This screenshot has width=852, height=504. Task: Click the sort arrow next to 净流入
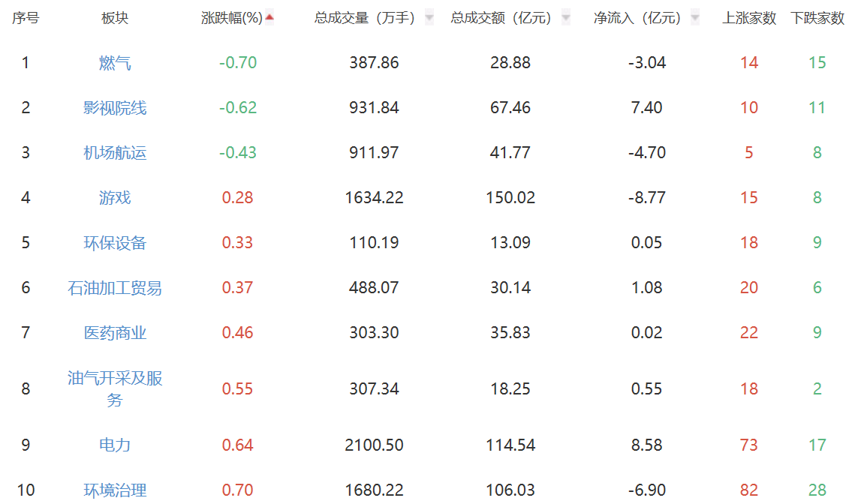click(x=694, y=18)
